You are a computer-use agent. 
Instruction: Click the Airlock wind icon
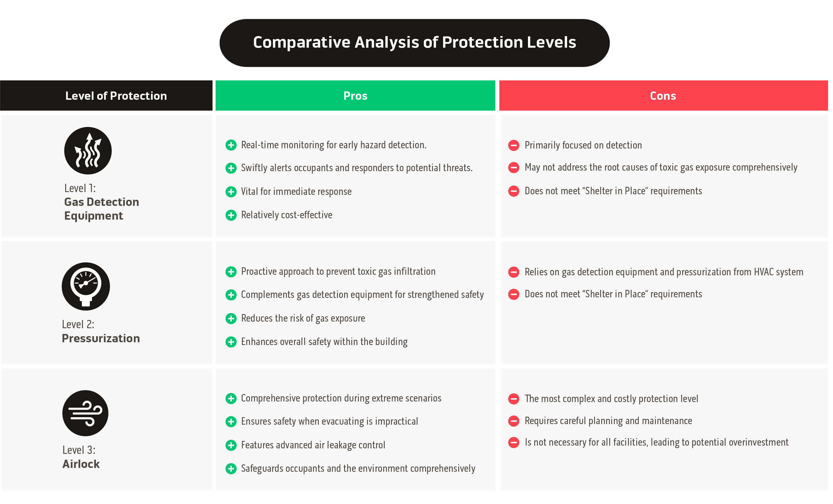[85, 413]
